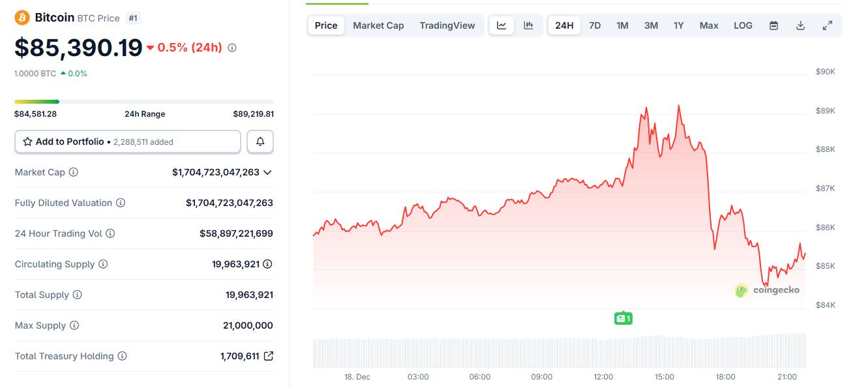Add Bitcoin to Portfolio
Image resolution: width=868 pixels, height=388 pixels.
pos(127,142)
